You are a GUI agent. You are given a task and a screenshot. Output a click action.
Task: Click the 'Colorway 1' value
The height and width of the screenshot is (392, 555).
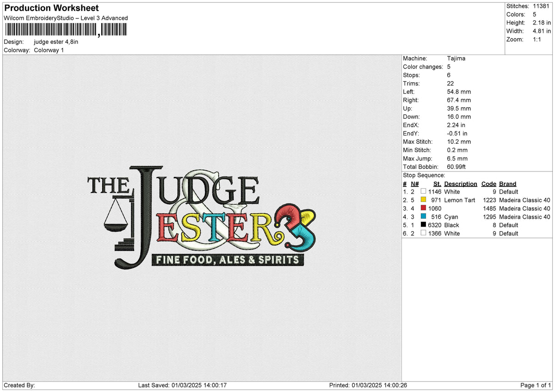point(49,50)
